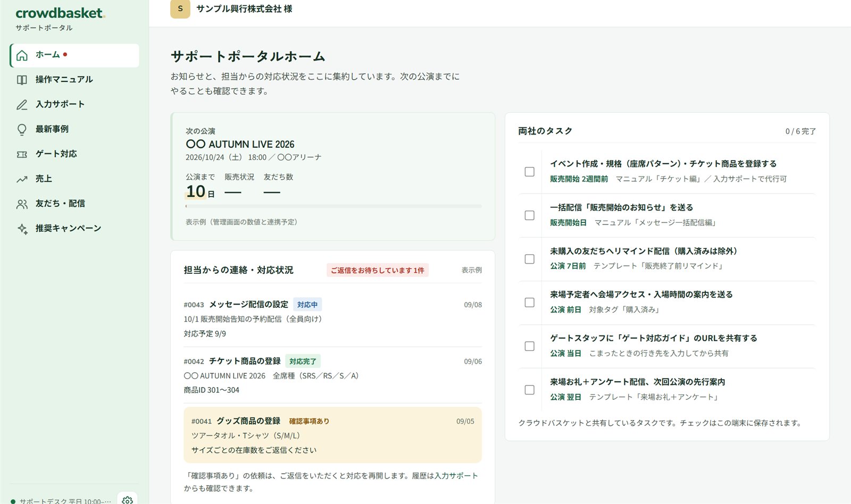851x504 pixels.
Task: Click the 公演 7日前 timing label
Action: click(x=568, y=266)
